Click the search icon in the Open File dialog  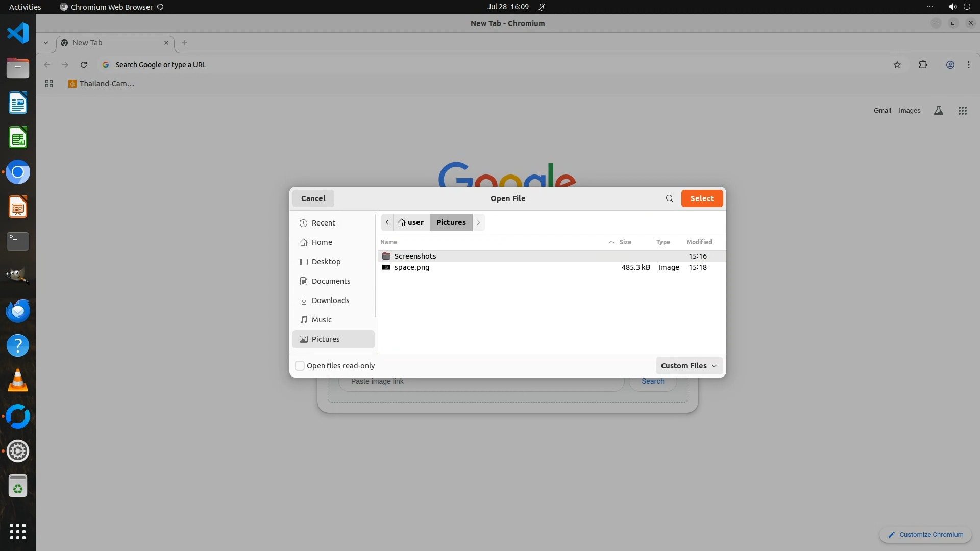coord(669,198)
